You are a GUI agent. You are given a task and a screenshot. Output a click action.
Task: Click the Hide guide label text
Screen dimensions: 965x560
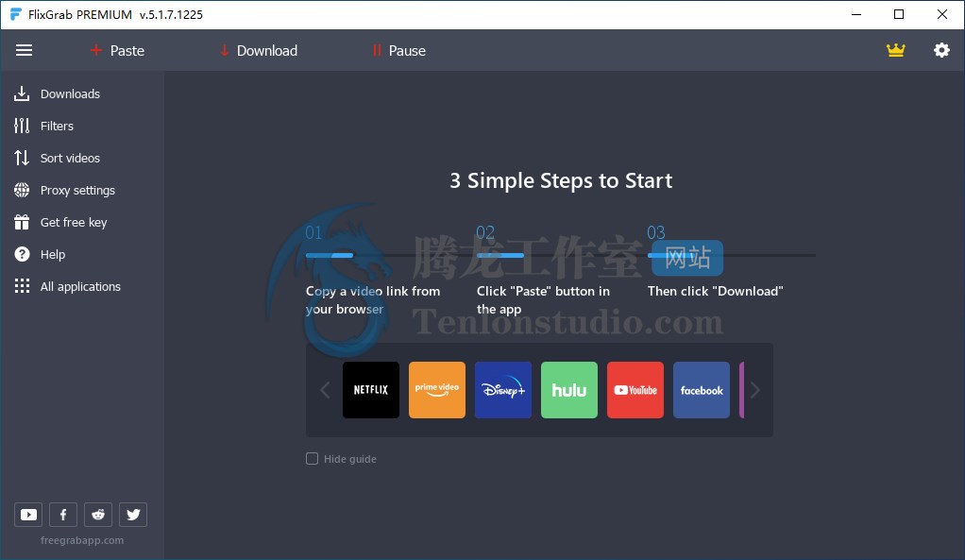(350, 459)
